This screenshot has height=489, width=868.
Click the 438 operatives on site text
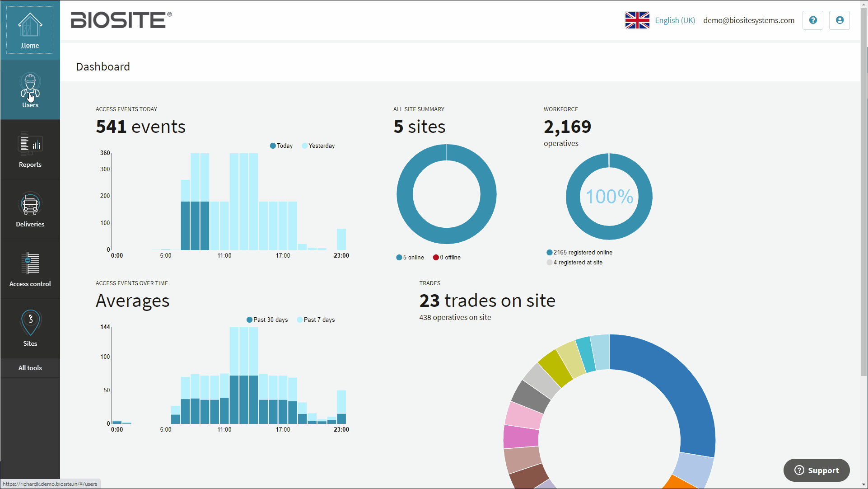tap(455, 317)
